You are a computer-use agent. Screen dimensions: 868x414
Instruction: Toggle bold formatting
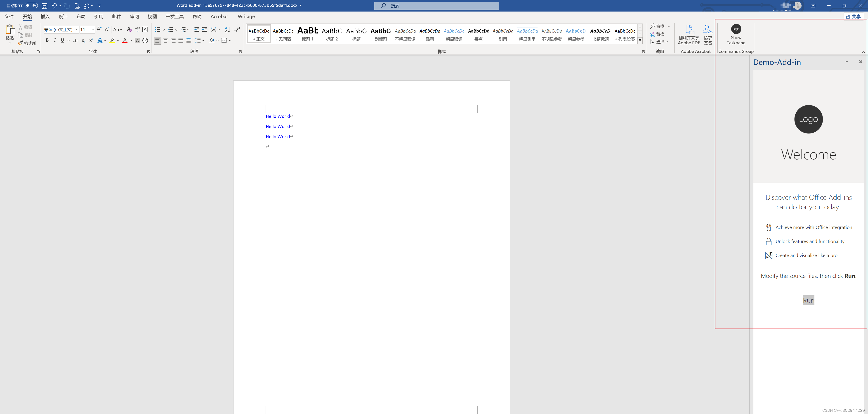click(47, 40)
